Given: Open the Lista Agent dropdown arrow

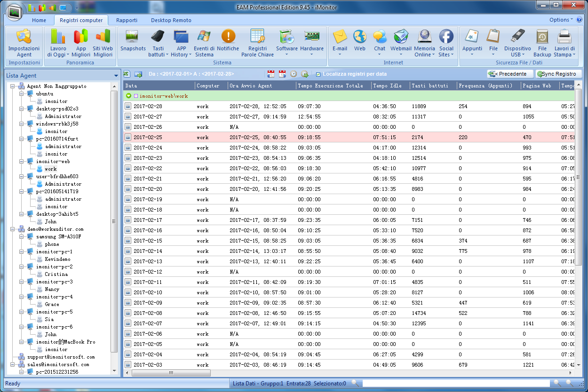Looking at the screenshot, I should pos(116,76).
